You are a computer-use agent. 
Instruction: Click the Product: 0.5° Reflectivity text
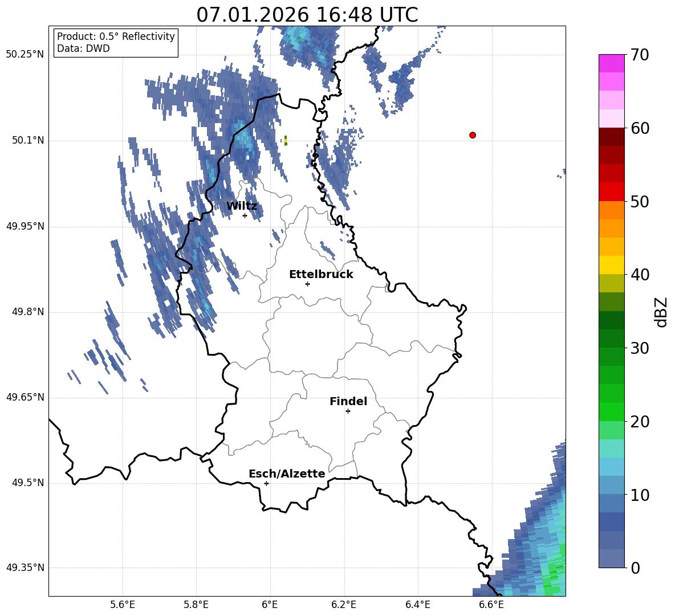(x=116, y=36)
